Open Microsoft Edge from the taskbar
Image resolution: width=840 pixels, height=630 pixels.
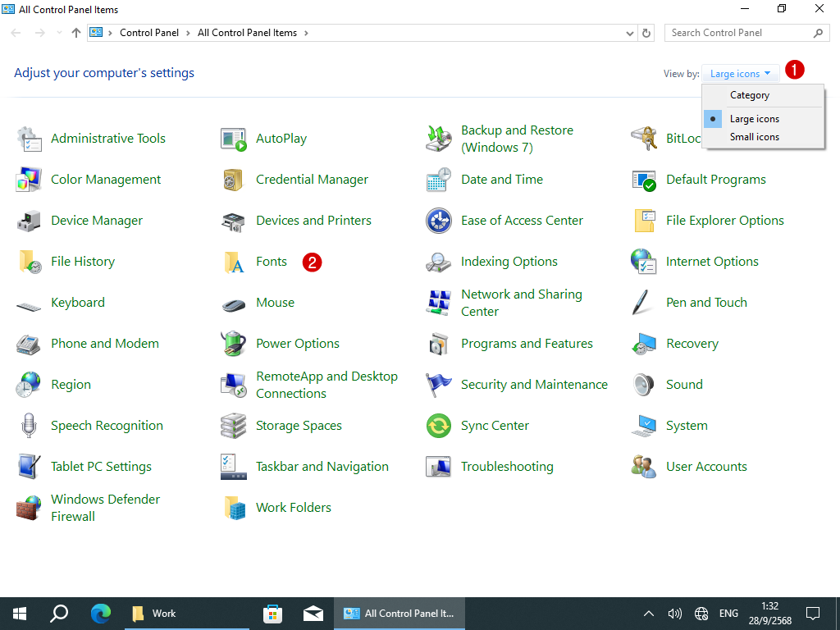click(x=101, y=613)
